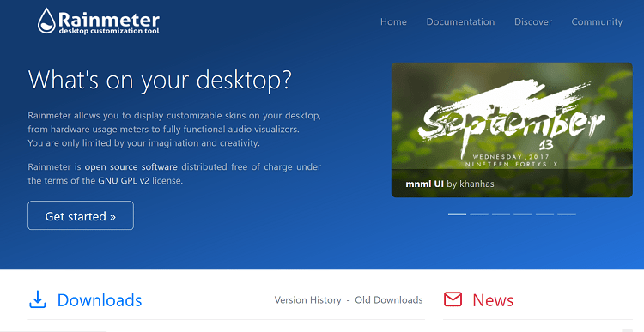The width and height of the screenshot is (644, 332).
Task: Follow the open source software link
Action: [x=131, y=166]
